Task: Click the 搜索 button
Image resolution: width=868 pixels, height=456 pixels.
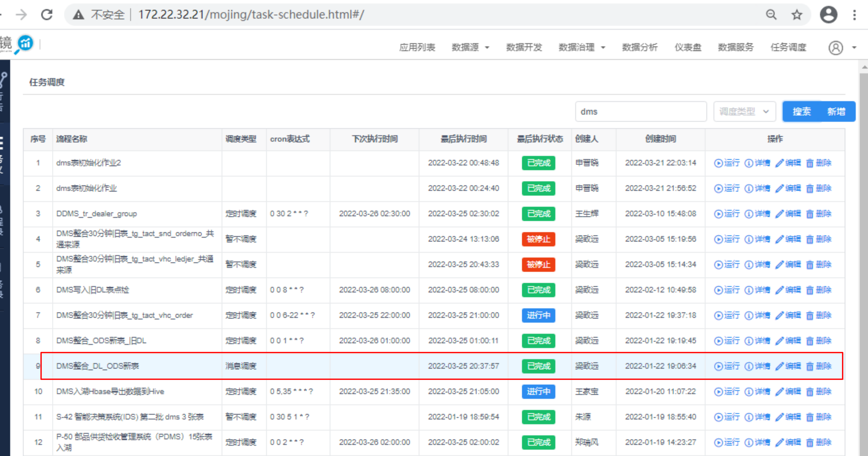Action: [801, 111]
